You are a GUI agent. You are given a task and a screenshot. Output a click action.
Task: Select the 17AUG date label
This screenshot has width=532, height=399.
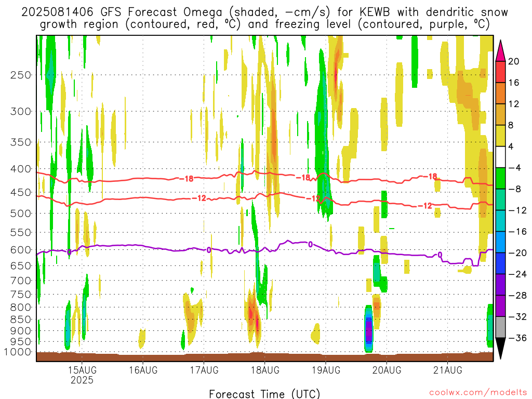204,370
